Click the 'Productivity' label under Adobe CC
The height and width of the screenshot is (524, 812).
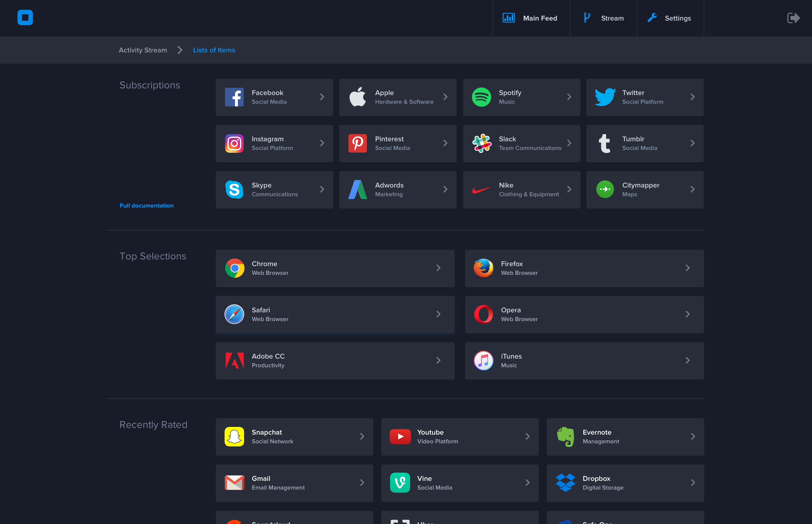pos(268,366)
